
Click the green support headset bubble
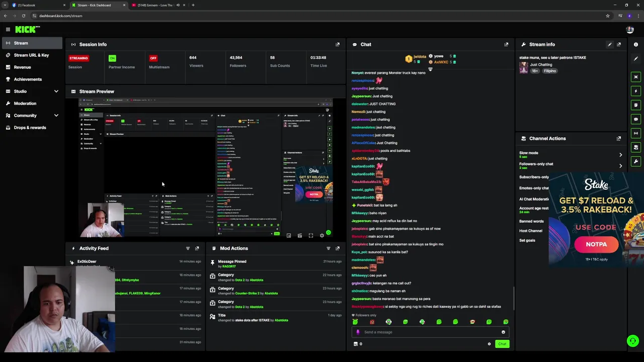[633, 341]
